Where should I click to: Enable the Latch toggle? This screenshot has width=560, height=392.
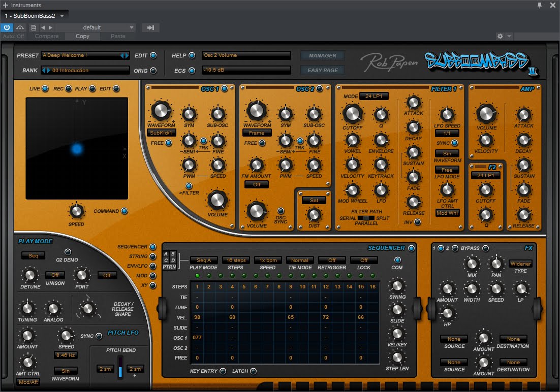tap(253, 371)
